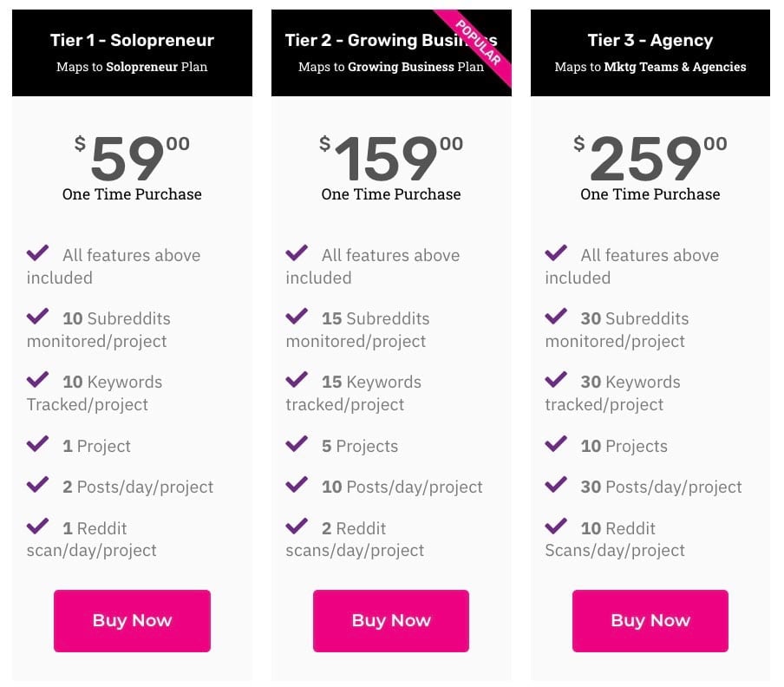This screenshot has width=784, height=687.
Task: Click the Buy Now button under Tier 1
Action: click(x=132, y=620)
